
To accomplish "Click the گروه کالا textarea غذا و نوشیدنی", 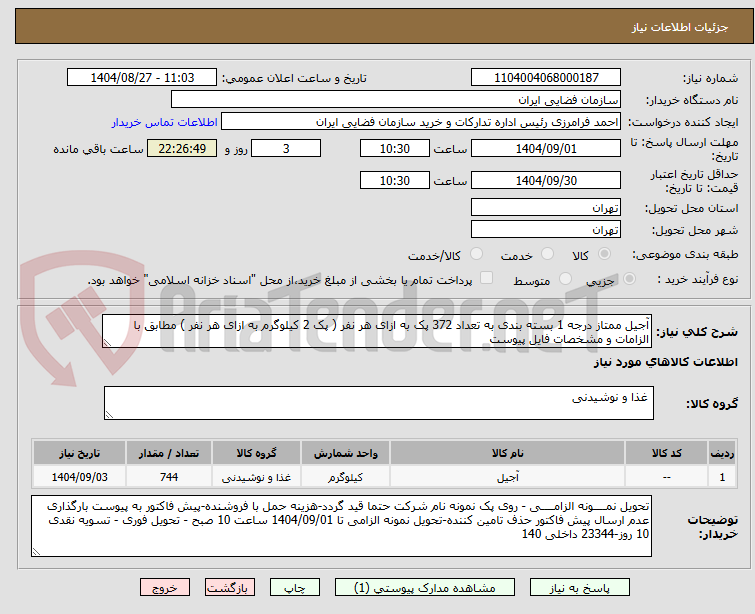I will (x=379, y=403).
